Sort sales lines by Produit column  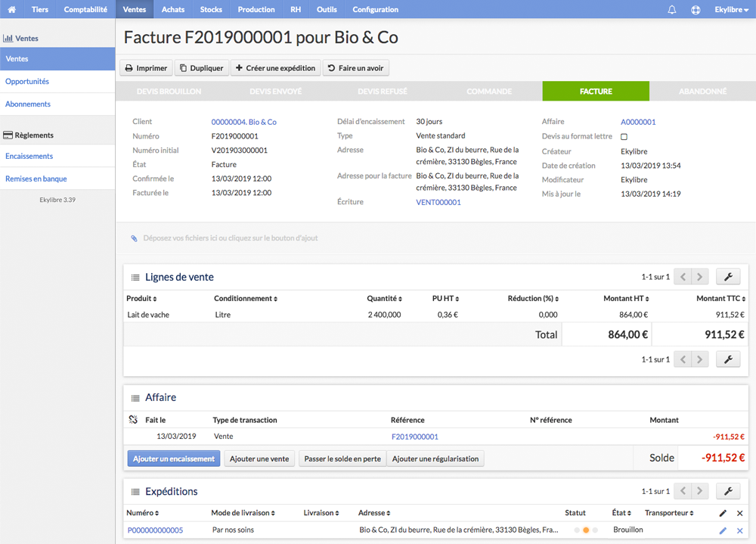coord(141,298)
